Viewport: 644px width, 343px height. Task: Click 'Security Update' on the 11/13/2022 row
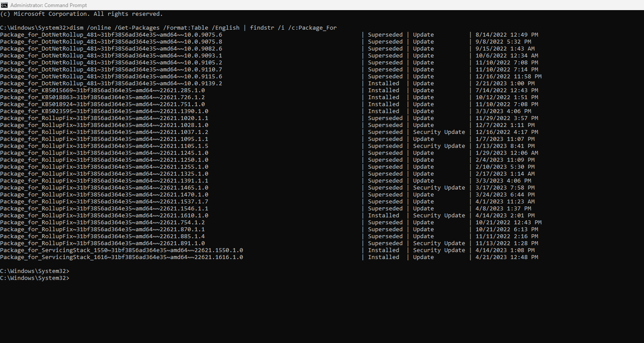tap(439, 243)
